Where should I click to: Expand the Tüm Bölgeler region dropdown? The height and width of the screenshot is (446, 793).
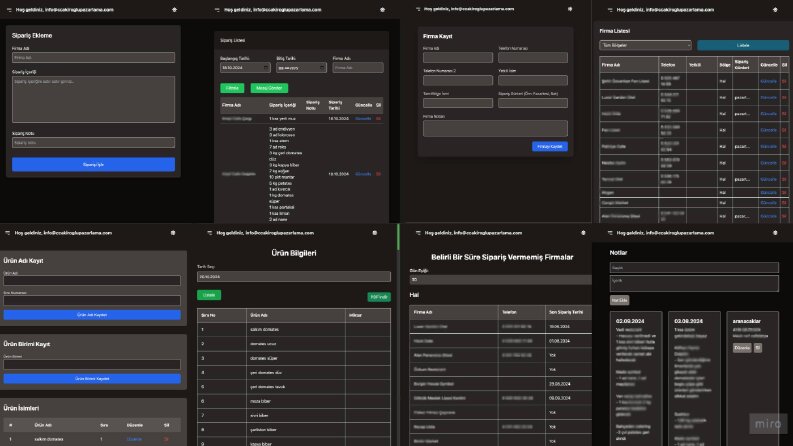(x=645, y=46)
